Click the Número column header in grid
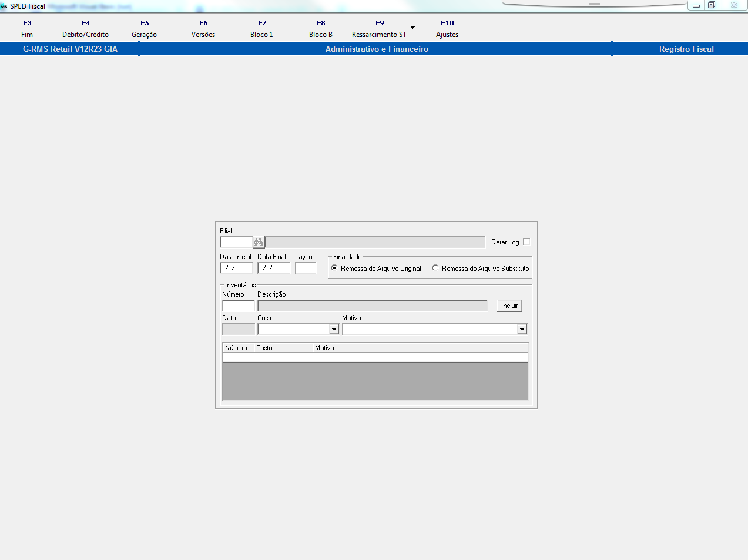The width and height of the screenshot is (748, 560). [x=239, y=348]
